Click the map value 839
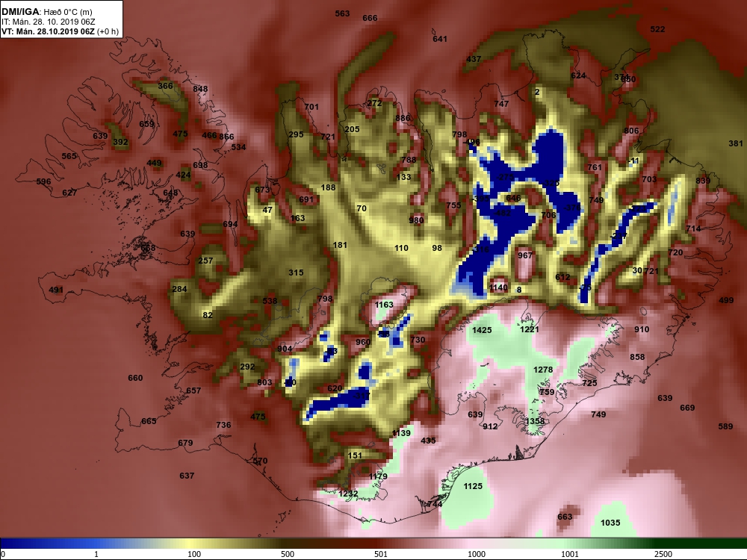The image size is (747, 560). (x=703, y=180)
